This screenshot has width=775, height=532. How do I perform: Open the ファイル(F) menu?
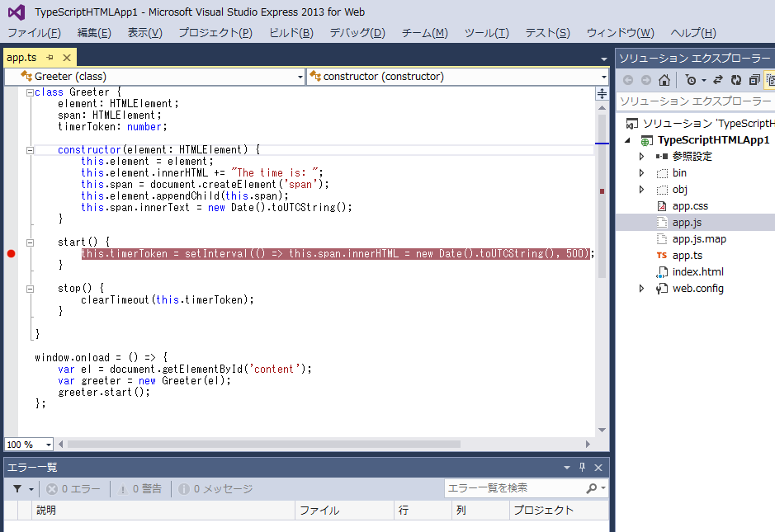[35, 33]
